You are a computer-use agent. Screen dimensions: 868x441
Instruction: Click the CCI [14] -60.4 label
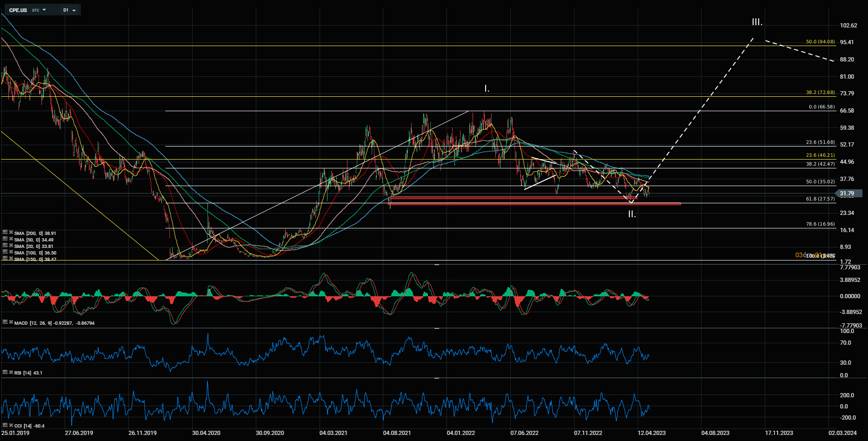pyautogui.click(x=29, y=426)
